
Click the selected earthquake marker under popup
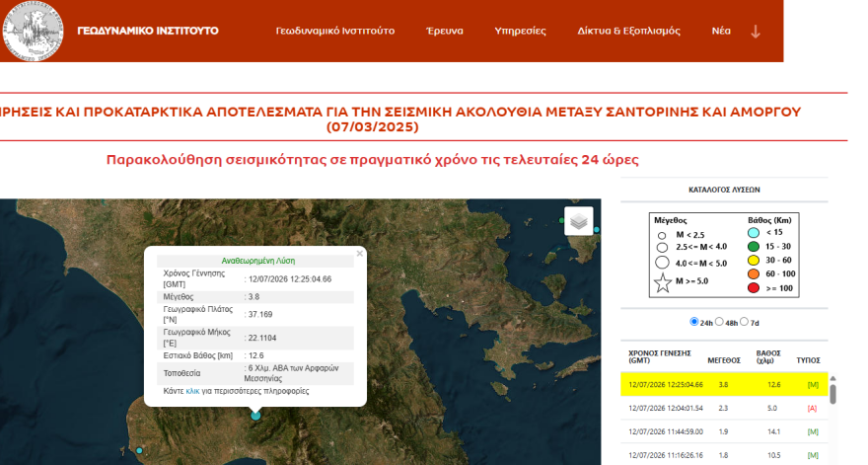(x=255, y=415)
